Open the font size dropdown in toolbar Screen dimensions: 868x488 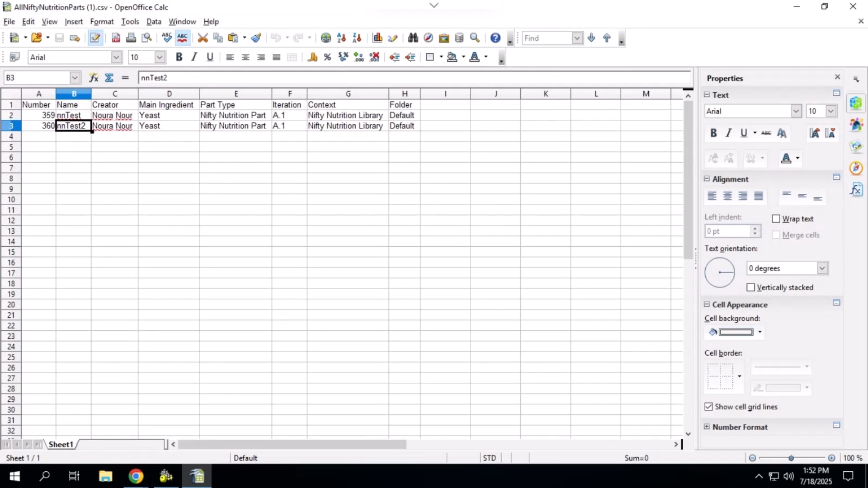(x=159, y=57)
